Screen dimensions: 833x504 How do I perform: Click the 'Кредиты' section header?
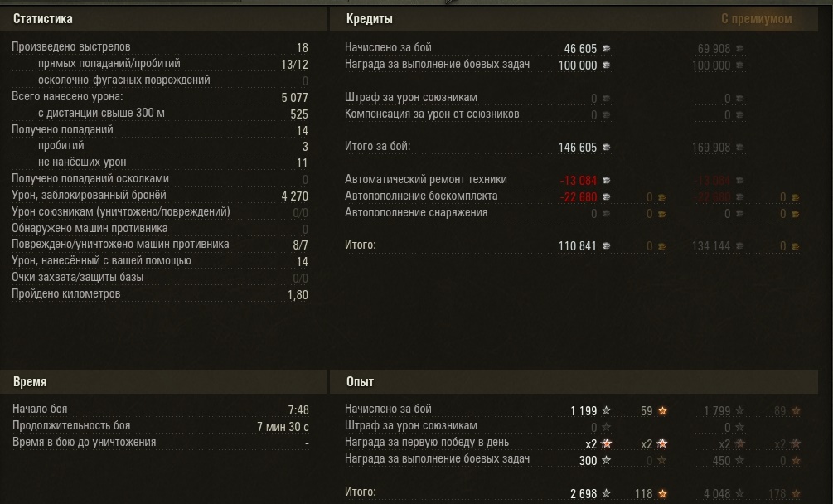click(x=368, y=18)
